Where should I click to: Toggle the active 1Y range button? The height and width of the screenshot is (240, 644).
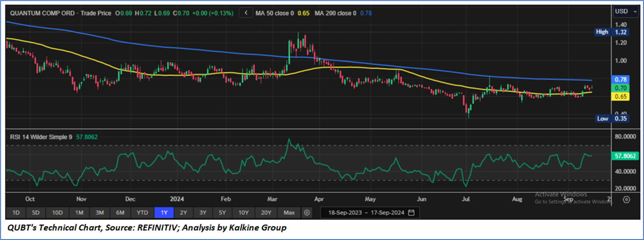point(164,213)
